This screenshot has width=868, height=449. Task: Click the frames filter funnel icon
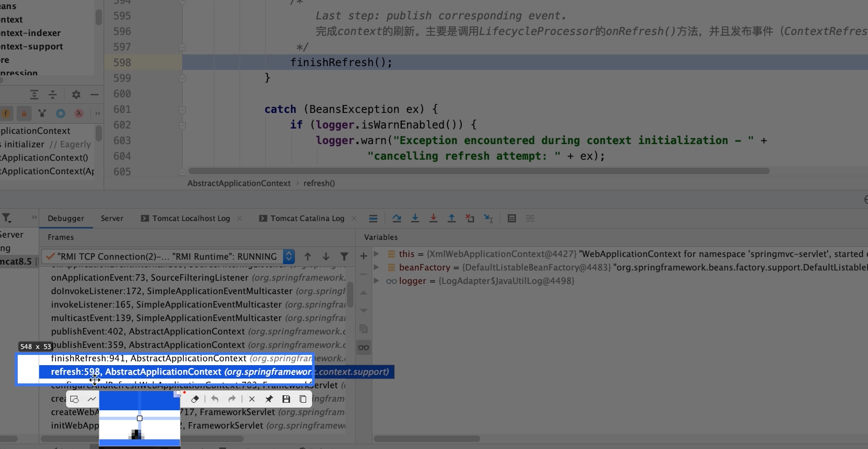click(x=344, y=256)
